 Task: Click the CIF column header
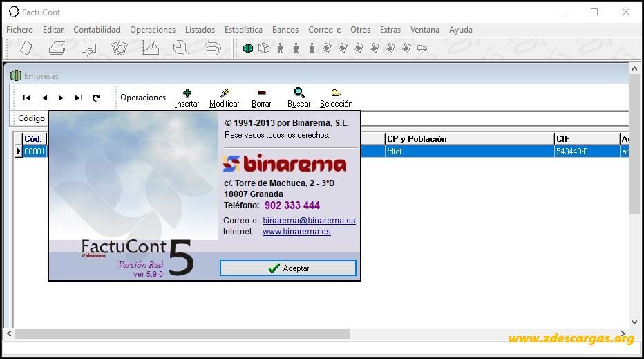coord(587,139)
